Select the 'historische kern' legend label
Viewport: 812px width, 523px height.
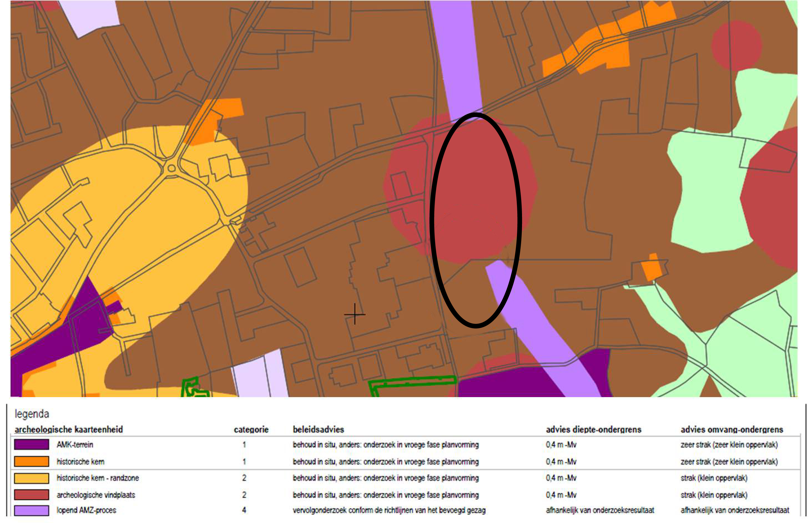[x=80, y=461]
